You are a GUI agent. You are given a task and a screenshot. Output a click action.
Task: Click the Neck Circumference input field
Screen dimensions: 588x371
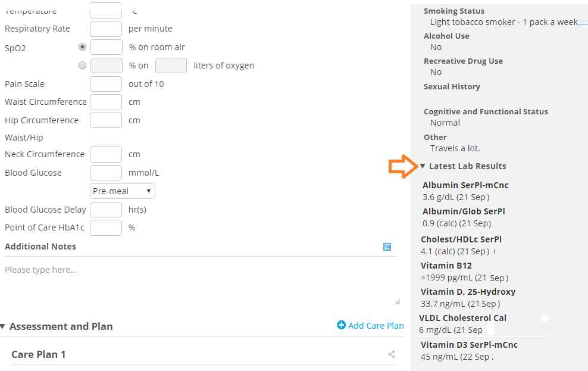(106, 155)
